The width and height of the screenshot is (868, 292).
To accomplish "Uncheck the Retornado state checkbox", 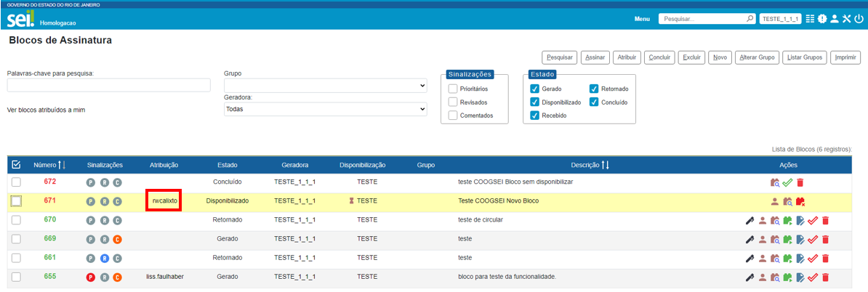I will (594, 89).
